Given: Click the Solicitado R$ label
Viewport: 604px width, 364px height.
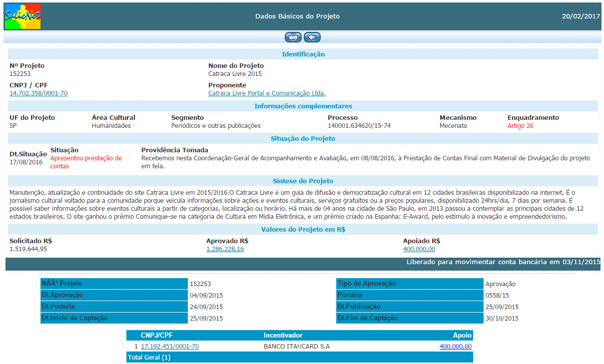Looking at the screenshot, I should (30, 241).
